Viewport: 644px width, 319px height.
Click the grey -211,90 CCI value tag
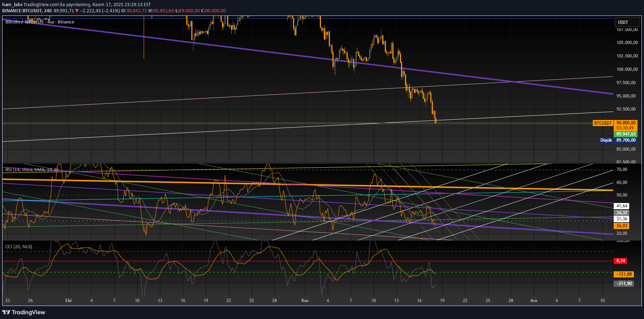[x=623, y=284]
